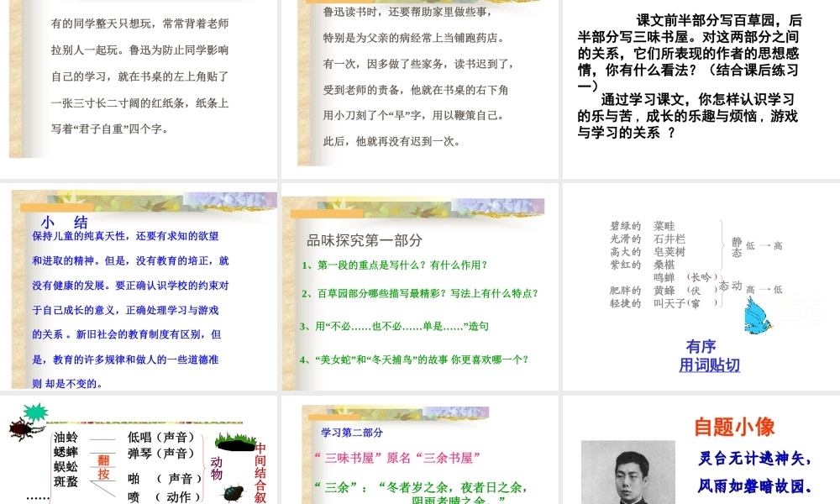Click the 喷（动作） entry

pyautogui.click(x=165, y=497)
